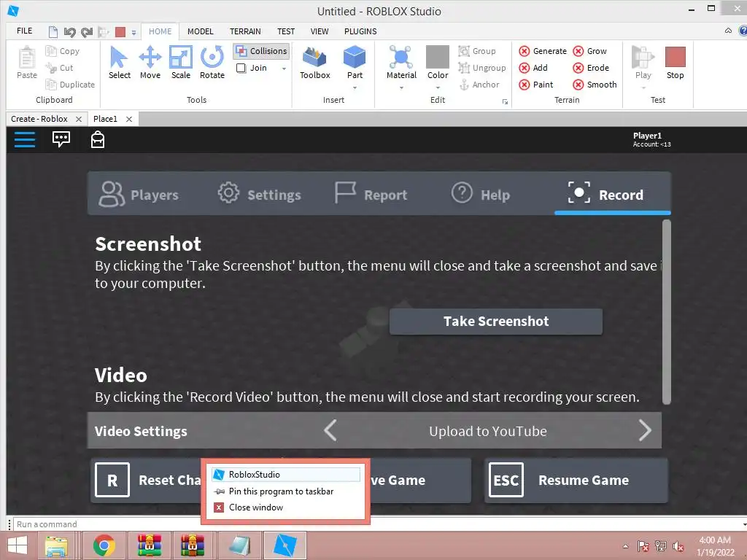Open the Edit group dialog launcher
Image resolution: width=747 pixels, height=560 pixels.
point(505,101)
